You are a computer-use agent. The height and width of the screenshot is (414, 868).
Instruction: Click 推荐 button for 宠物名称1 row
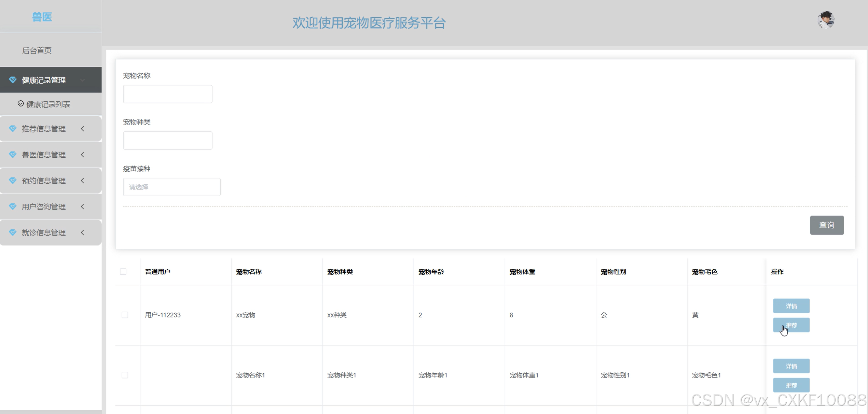(791, 385)
